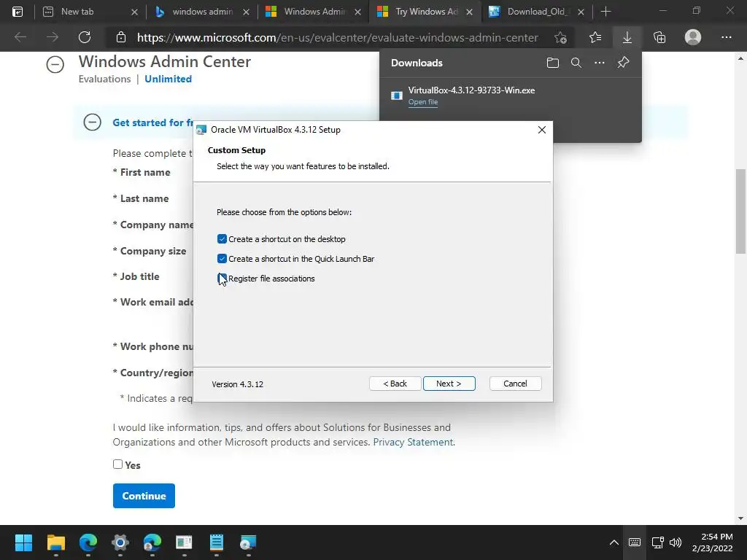Screen dimensions: 747x560
Task: Check Register file associations checkbox
Action: 222,279
